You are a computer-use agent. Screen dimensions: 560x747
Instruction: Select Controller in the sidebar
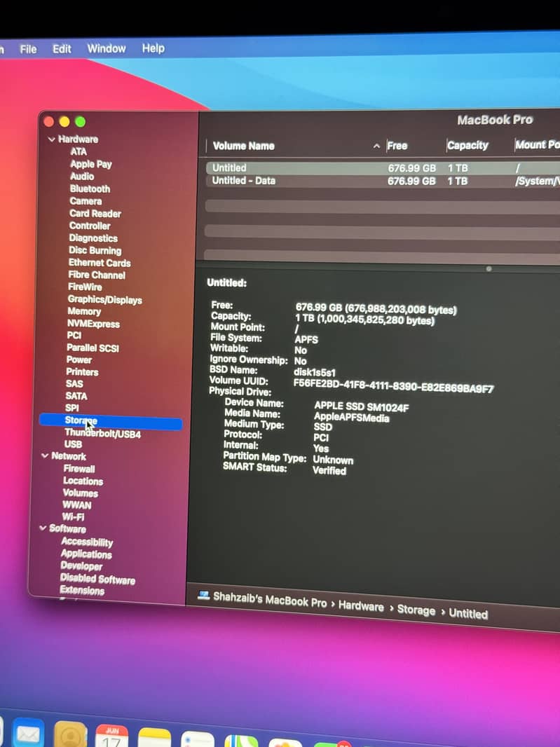pyautogui.click(x=90, y=226)
